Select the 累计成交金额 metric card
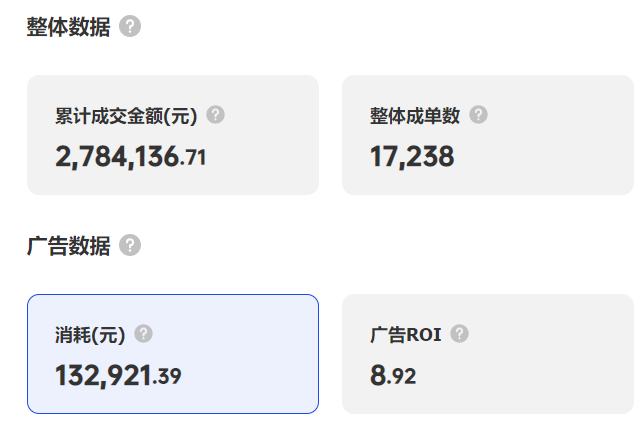643x428 pixels. [173, 135]
